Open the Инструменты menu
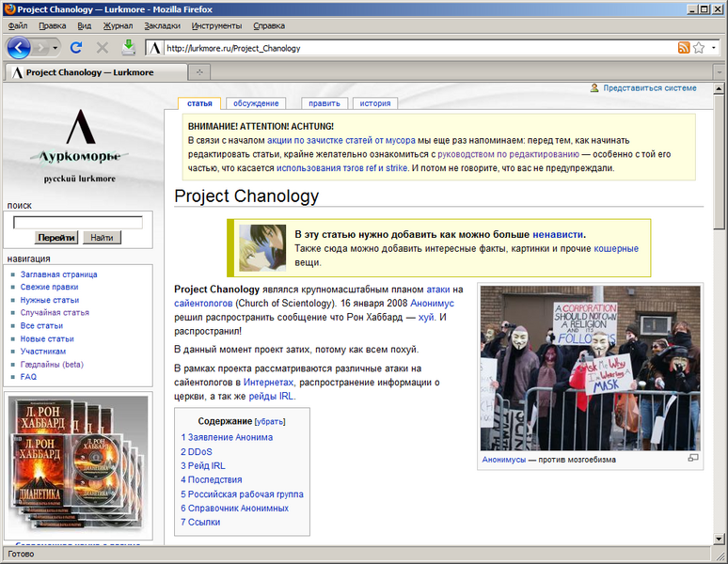This screenshot has height=564, width=728. (x=217, y=25)
